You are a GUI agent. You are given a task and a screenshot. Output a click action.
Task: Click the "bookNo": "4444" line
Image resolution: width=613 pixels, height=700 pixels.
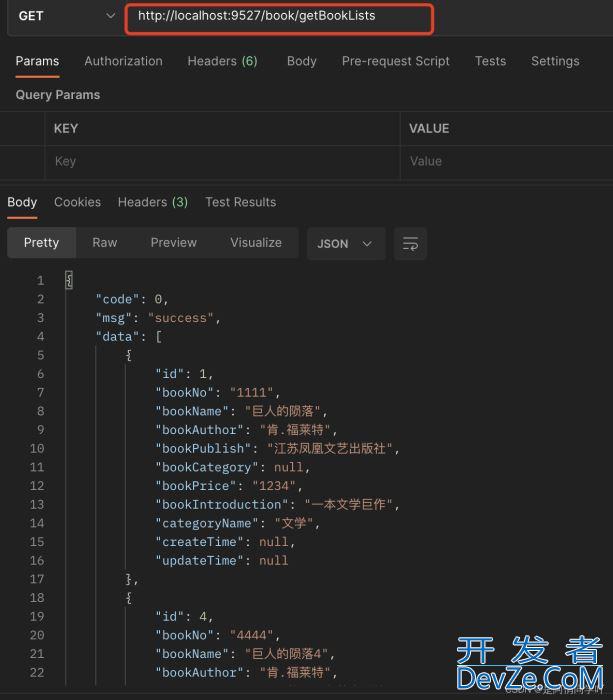point(217,635)
